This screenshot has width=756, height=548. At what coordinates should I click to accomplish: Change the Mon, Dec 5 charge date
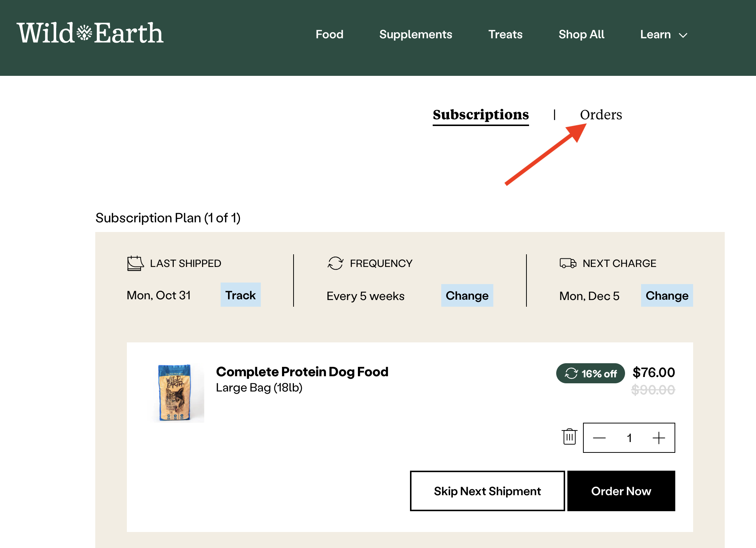click(x=667, y=296)
